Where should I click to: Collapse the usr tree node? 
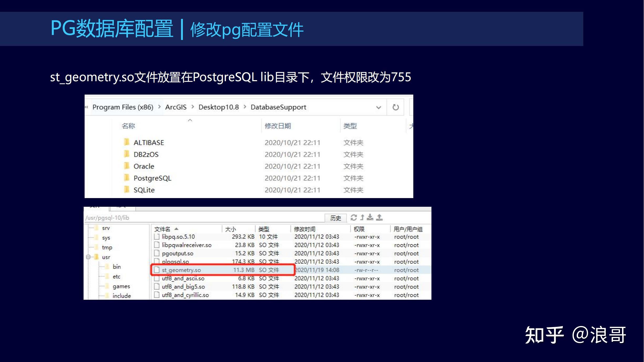88,257
